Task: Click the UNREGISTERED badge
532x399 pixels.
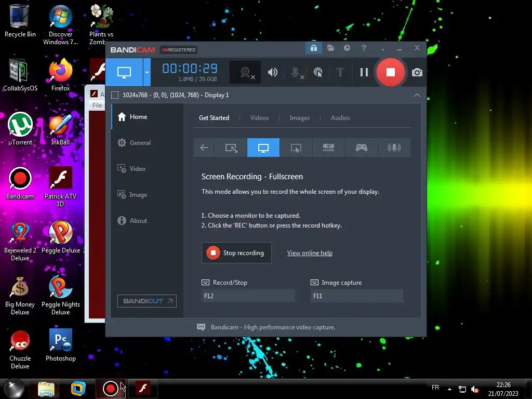Action: pyautogui.click(x=179, y=50)
